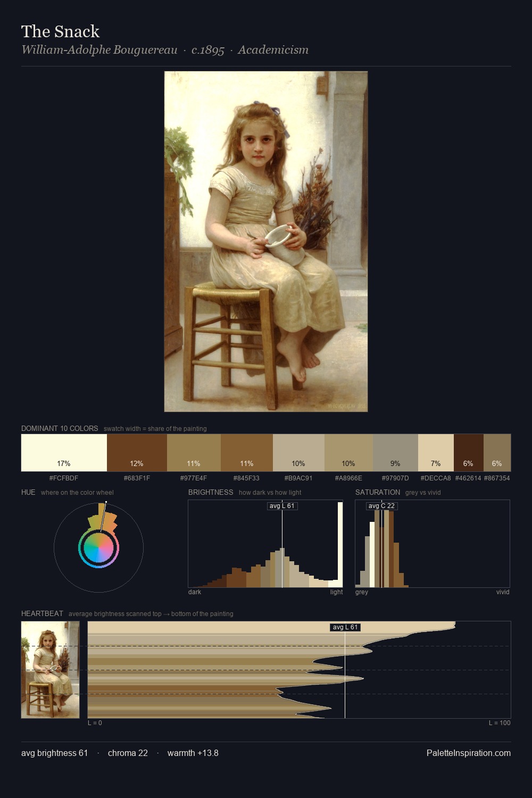Click the hex code #DECCA8 text
Image resolution: width=532 pixels, height=798 pixels.
[436, 478]
